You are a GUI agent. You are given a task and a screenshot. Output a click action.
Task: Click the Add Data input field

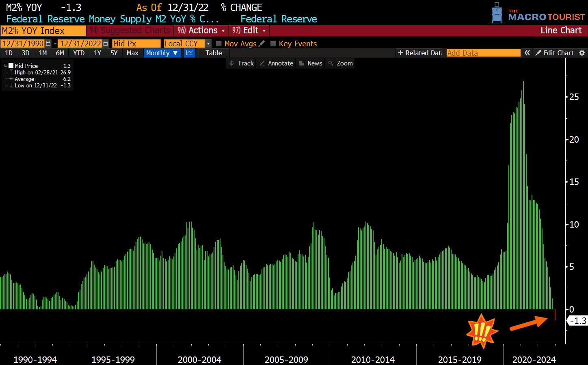point(483,53)
